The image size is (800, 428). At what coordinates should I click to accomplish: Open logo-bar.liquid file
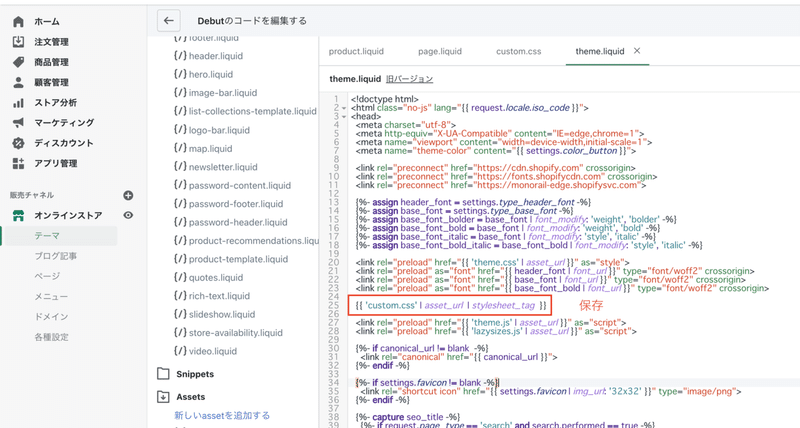coord(219,130)
